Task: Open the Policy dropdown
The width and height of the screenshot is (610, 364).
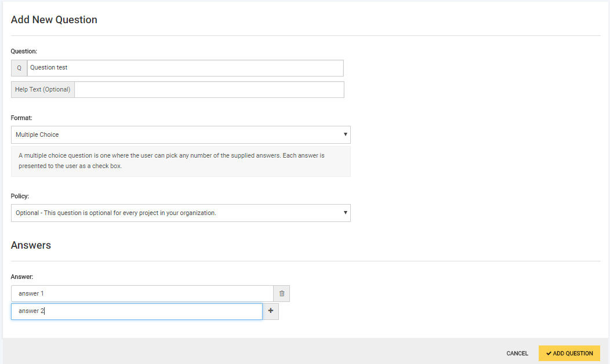Action: 180,213
